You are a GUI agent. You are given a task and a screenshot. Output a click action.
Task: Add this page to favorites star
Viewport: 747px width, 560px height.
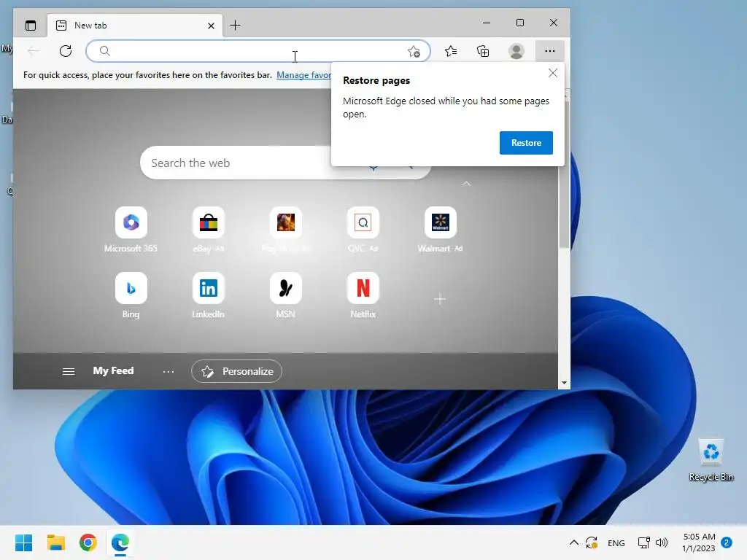click(414, 52)
